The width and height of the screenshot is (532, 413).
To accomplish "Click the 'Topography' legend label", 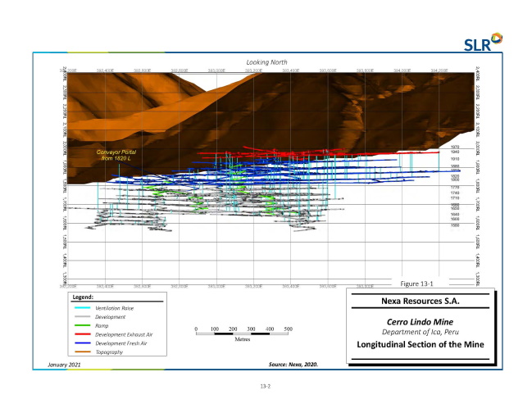I will tap(109, 352).
